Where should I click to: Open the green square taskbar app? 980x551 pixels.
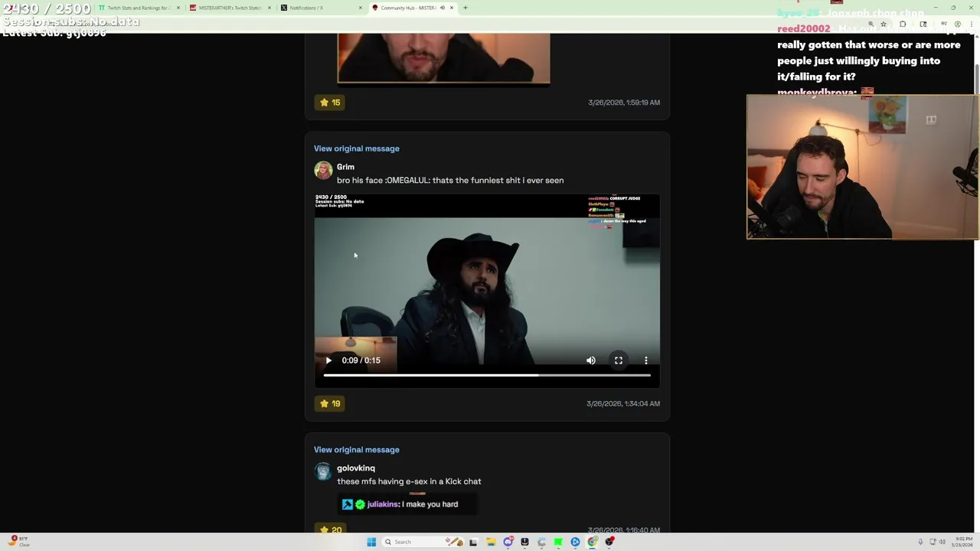tap(558, 542)
